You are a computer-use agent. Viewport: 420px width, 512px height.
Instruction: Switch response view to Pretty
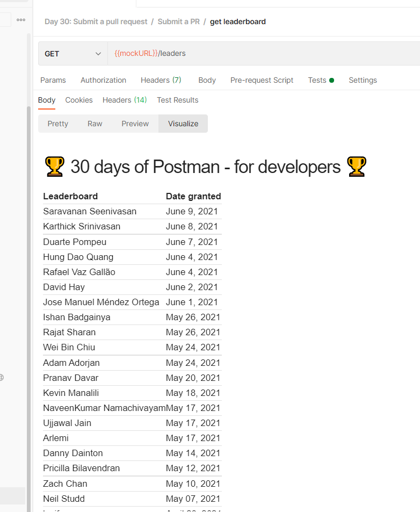pos(58,124)
